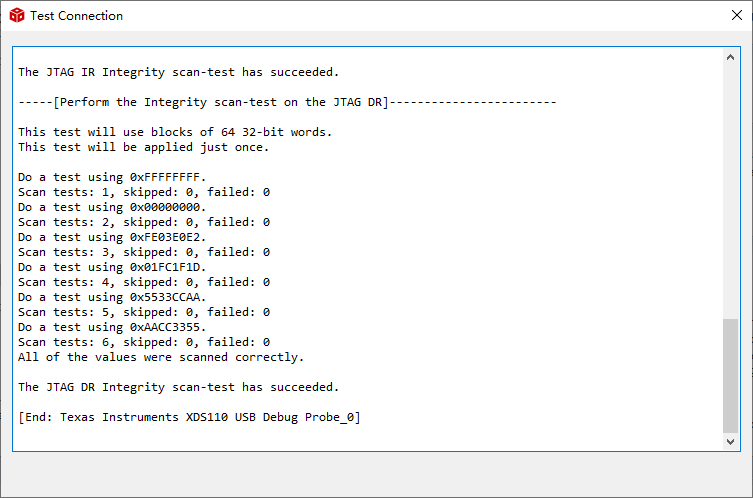Image resolution: width=753 pixels, height=498 pixels.
Task: Click the Test Connection dialog icon
Action: (16, 16)
